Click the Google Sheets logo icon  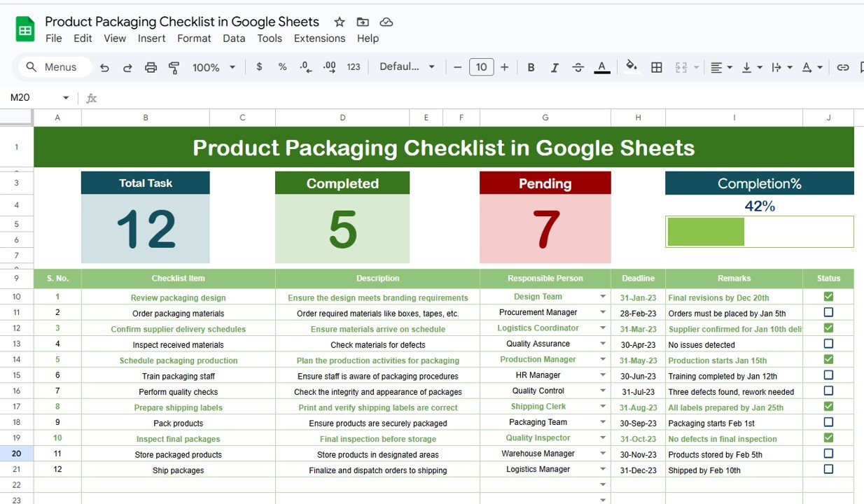(25, 29)
